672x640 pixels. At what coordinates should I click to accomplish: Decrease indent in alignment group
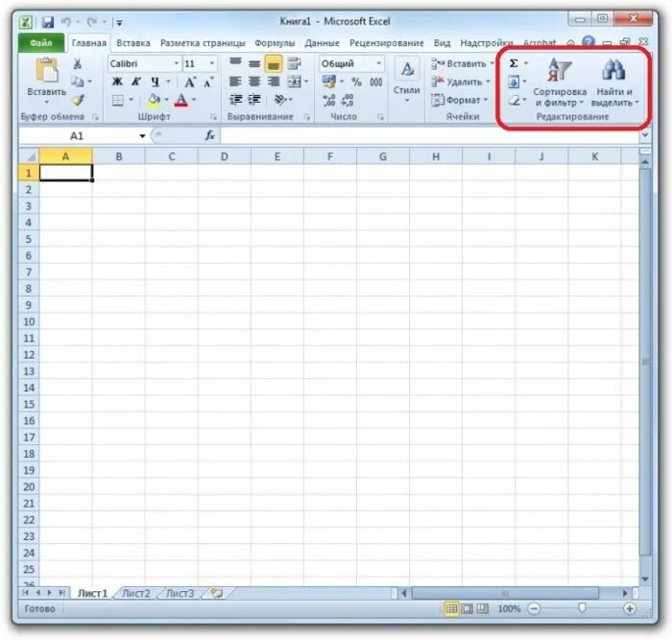(x=235, y=100)
